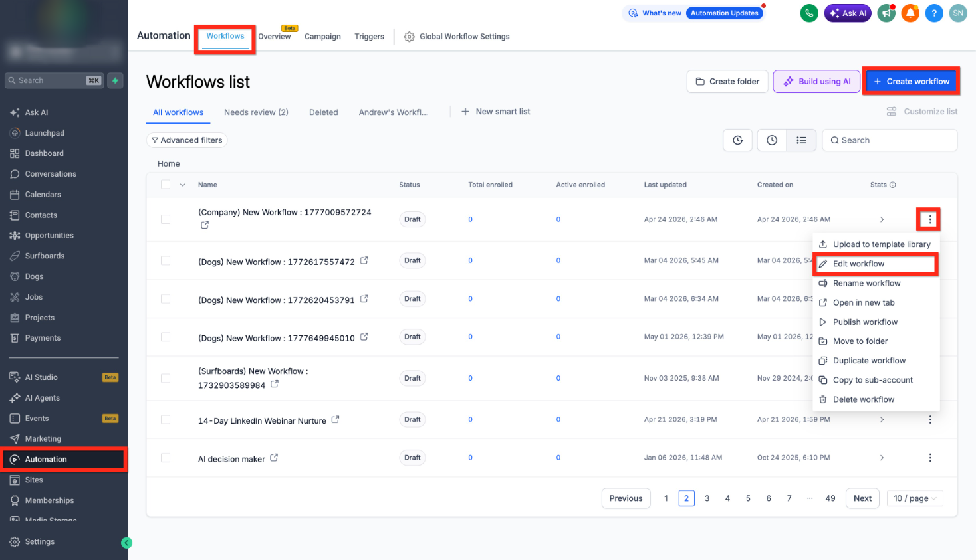
Task: Open the Triggers tab
Action: pyautogui.click(x=369, y=37)
